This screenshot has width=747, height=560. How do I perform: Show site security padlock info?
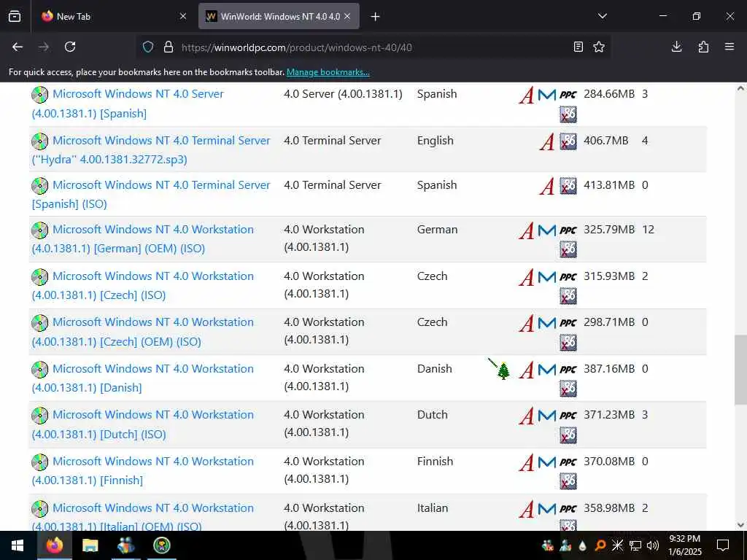point(169,47)
